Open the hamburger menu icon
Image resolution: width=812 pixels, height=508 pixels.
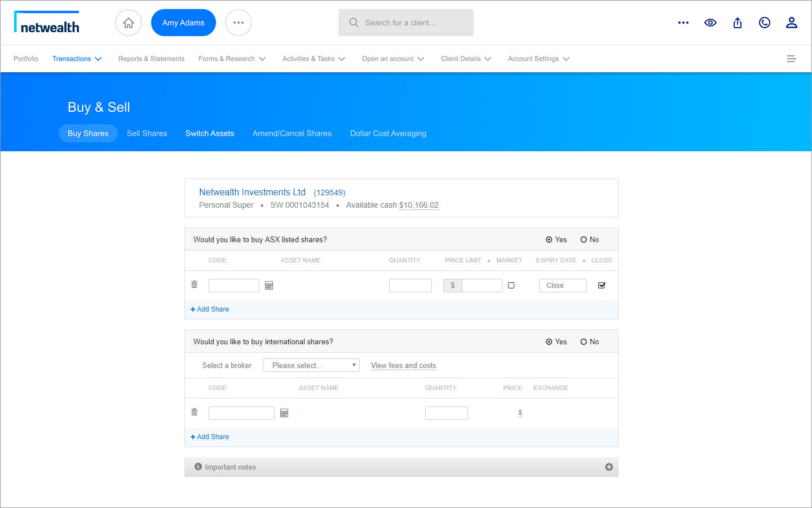pyautogui.click(x=792, y=59)
